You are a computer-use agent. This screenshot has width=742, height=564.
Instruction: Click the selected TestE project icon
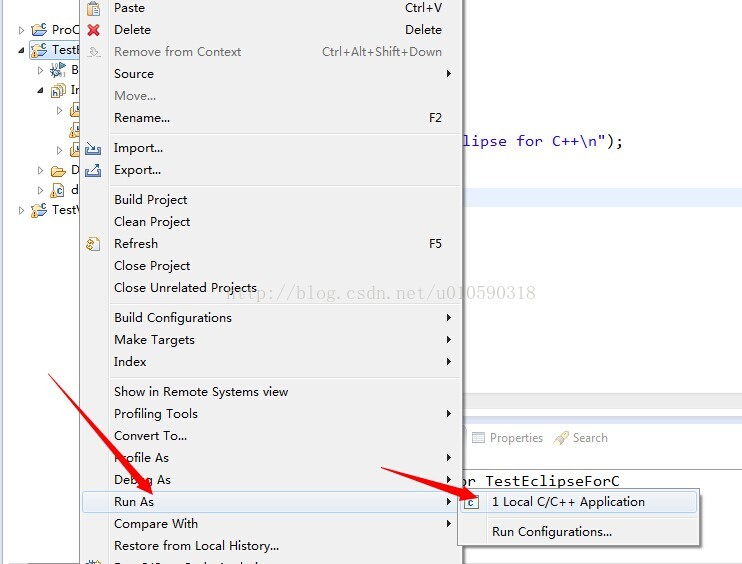(39, 50)
